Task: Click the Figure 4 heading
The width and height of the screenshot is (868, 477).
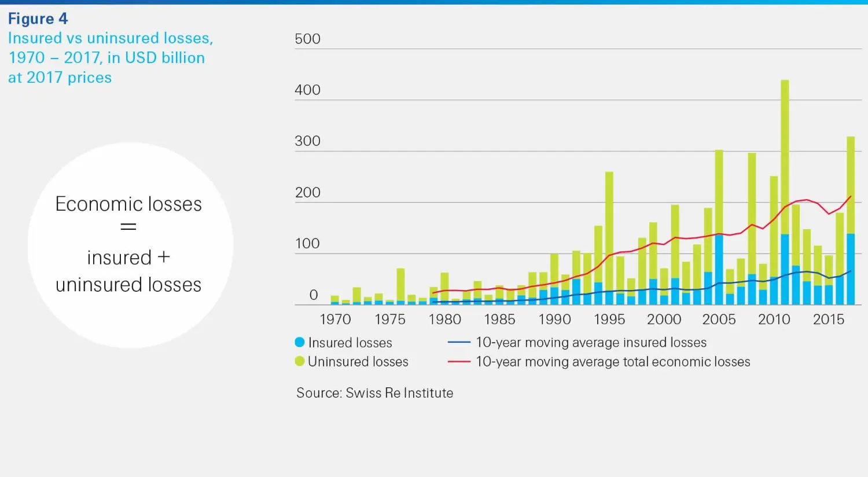Action: pos(38,19)
